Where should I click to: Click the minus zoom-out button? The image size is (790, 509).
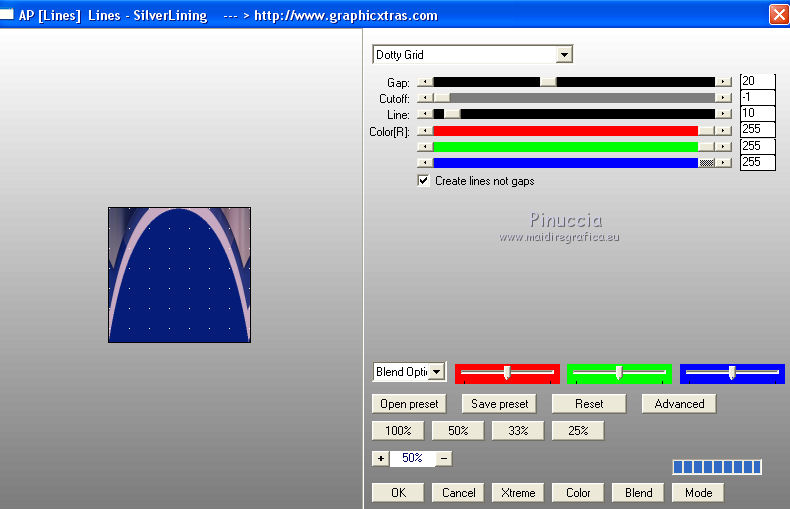click(444, 459)
